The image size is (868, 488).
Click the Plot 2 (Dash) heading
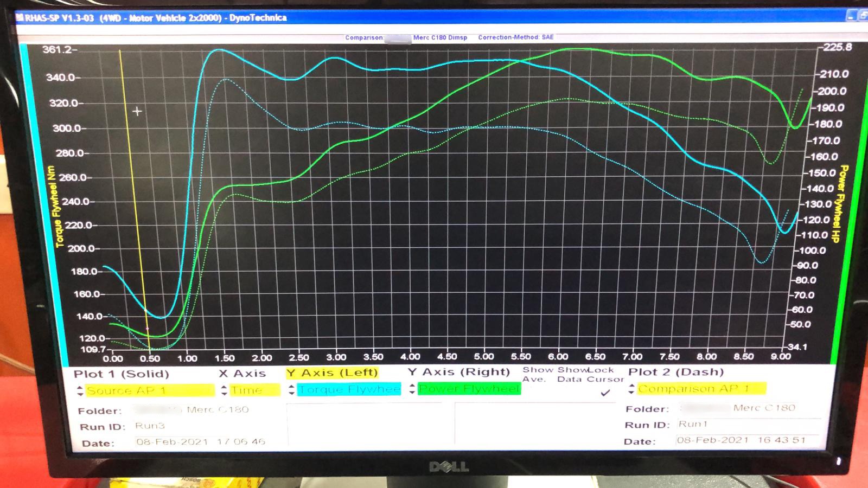pos(676,372)
